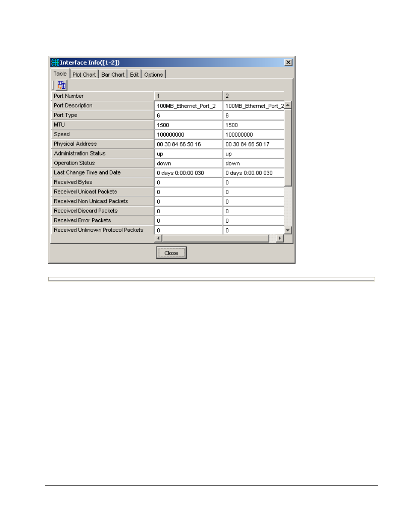The height and width of the screenshot is (532, 411).
Task: Switch to the Table tab
Action: point(60,74)
